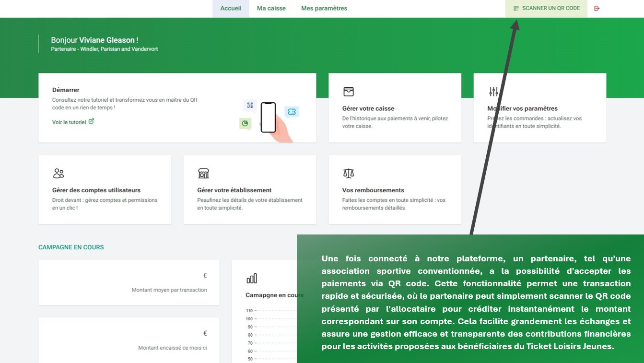Viewport: 644px width, 363px height.
Task: Select the Gérer des comptes utilisateurs card
Action: pos(105,190)
